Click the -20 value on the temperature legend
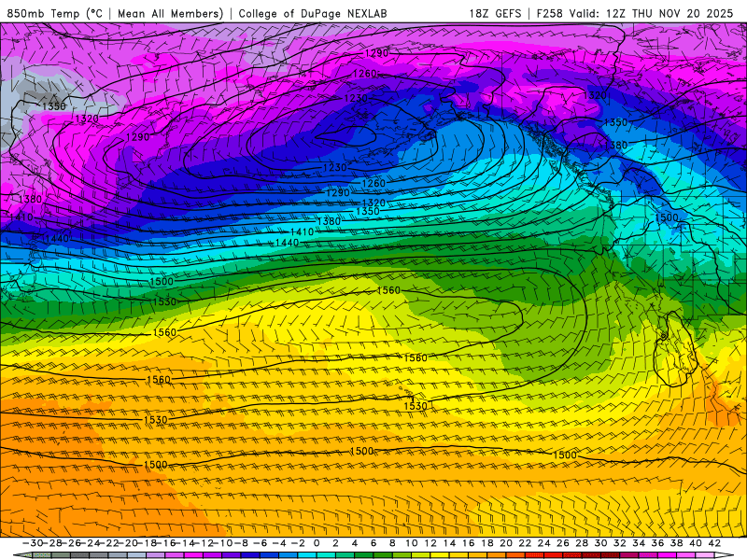The image size is (747, 560). click(x=129, y=543)
